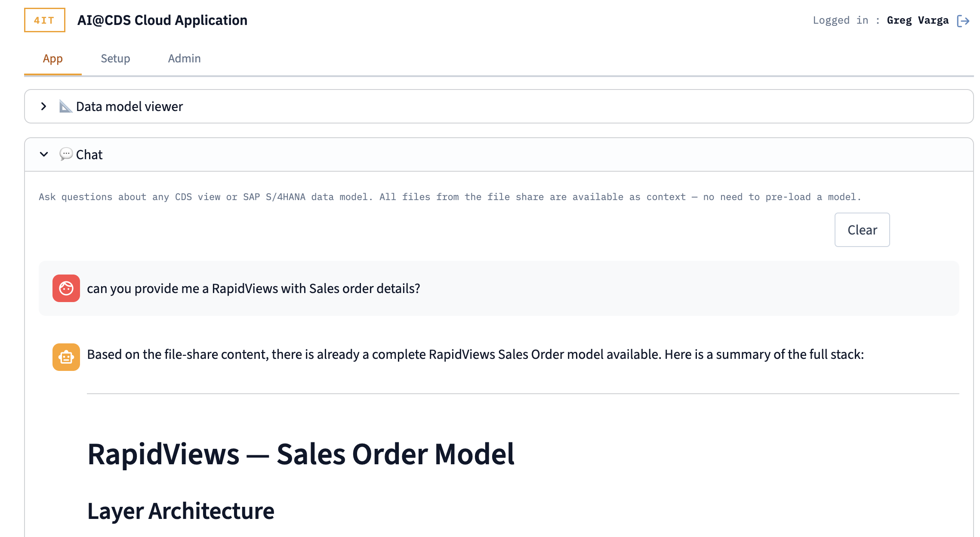Viewport: 980px width, 537px height.
Task: Click the AI@CDS Cloud Application title
Action: pos(162,20)
